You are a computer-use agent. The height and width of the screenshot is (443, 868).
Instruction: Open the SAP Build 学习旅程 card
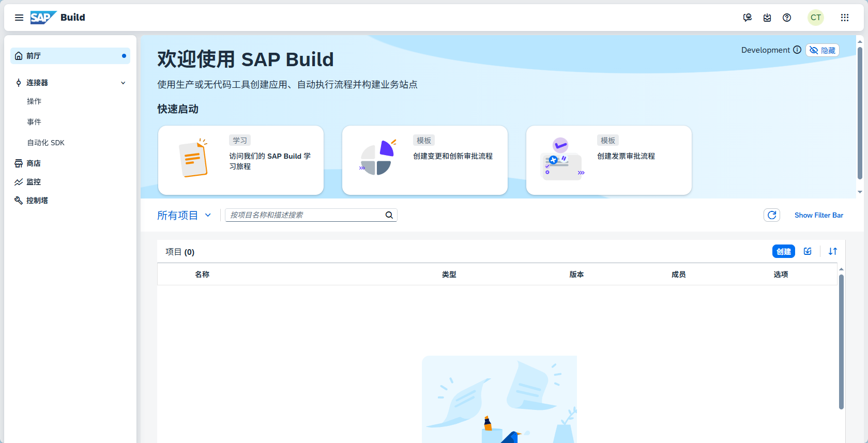tap(241, 160)
